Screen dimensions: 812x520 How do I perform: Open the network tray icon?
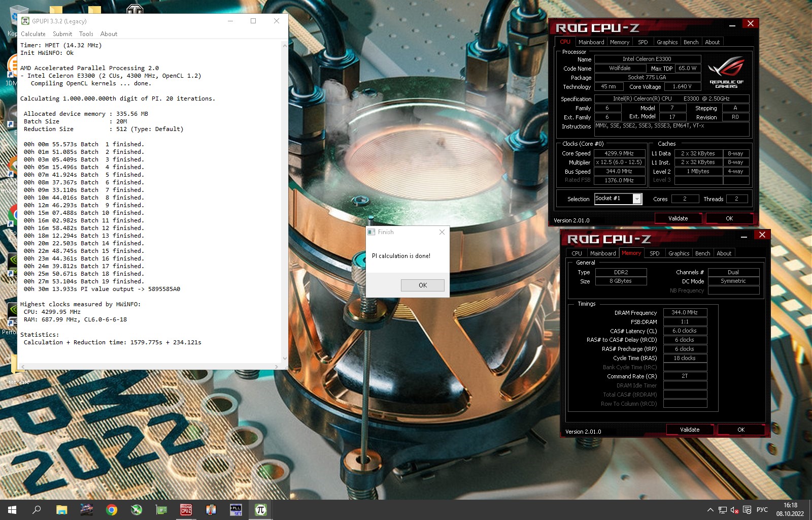click(722, 510)
